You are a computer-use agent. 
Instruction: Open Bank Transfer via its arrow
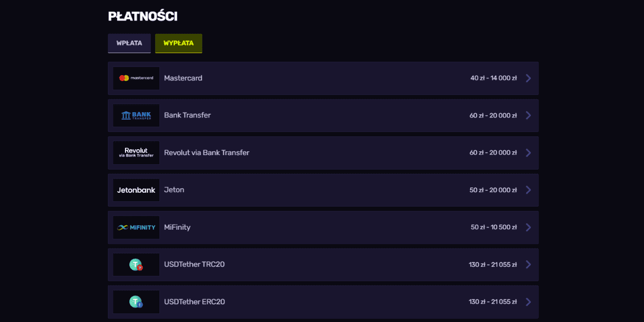click(x=529, y=115)
